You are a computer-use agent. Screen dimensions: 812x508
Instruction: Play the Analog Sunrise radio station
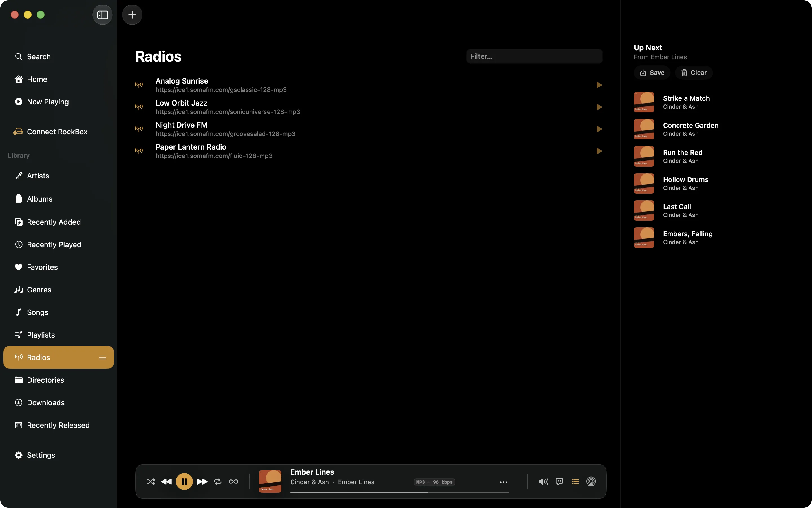coord(599,85)
